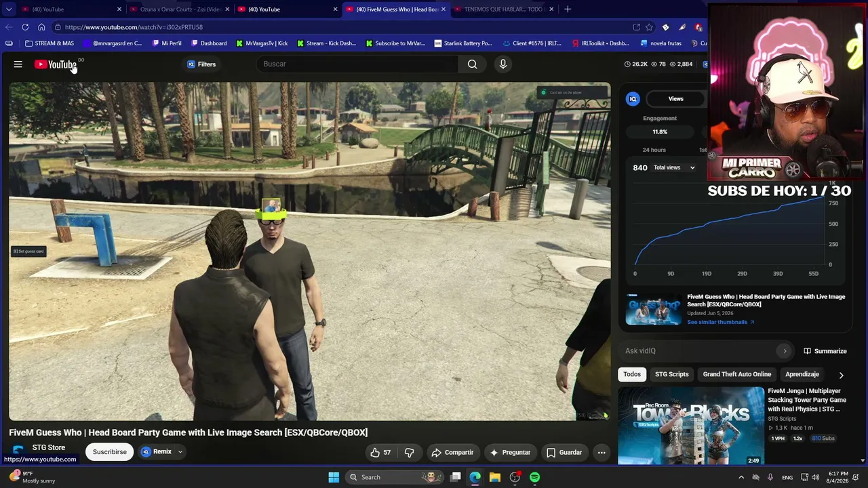Expand the Total views dropdown
868x488 pixels.
(674, 167)
